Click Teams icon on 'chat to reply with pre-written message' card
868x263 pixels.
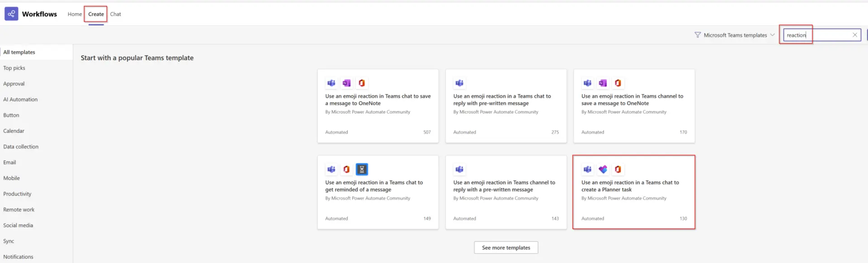click(459, 83)
